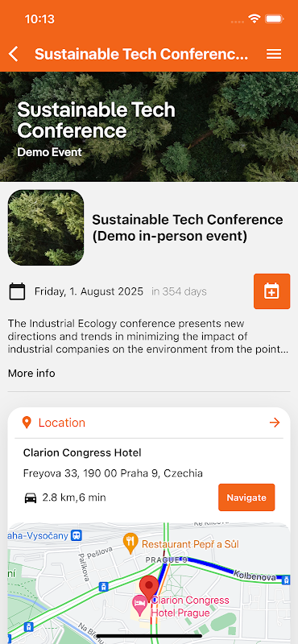The height and width of the screenshot is (644, 298).
Task: Click the Navigate button
Action: [246, 497]
